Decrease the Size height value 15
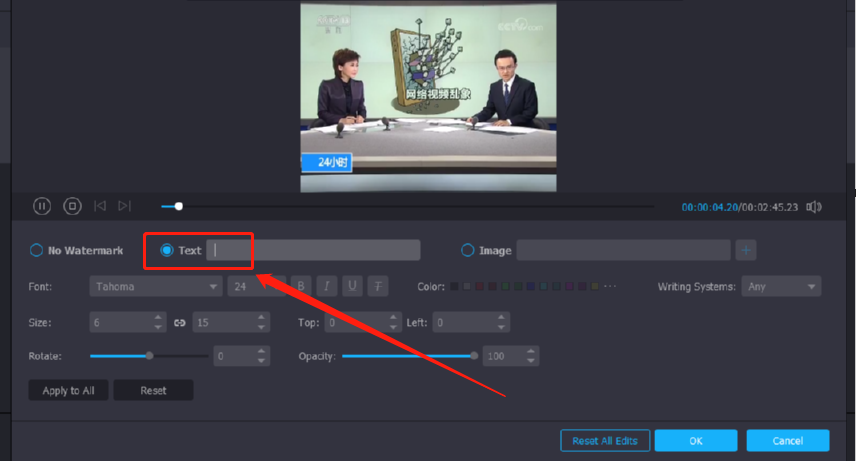The height and width of the screenshot is (462, 856). (x=261, y=327)
